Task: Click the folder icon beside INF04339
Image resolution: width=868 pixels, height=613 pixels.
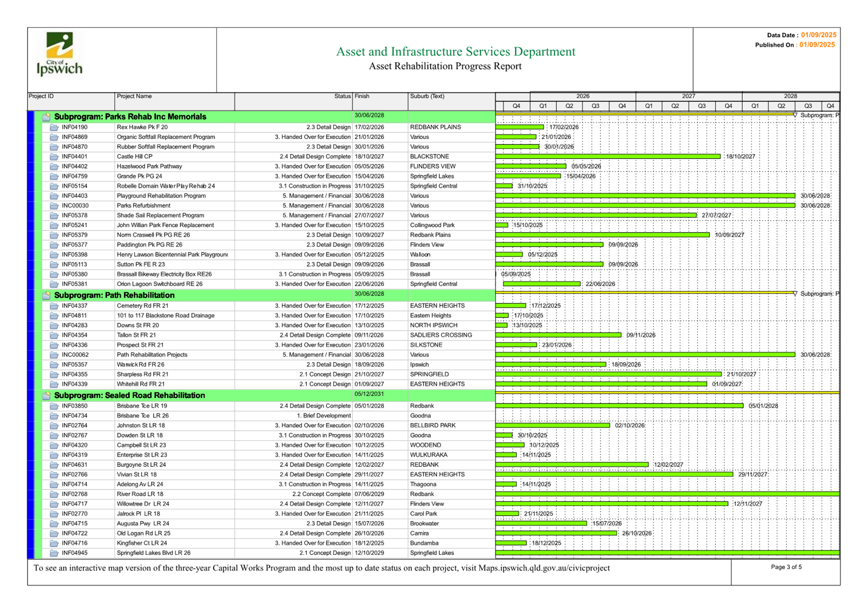Action: coord(54,384)
